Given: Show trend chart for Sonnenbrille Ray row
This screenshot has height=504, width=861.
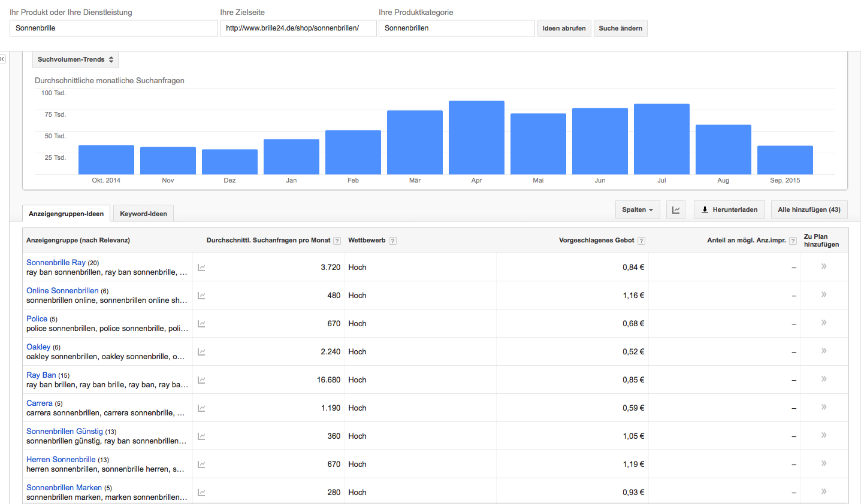Looking at the screenshot, I should pyautogui.click(x=201, y=268).
